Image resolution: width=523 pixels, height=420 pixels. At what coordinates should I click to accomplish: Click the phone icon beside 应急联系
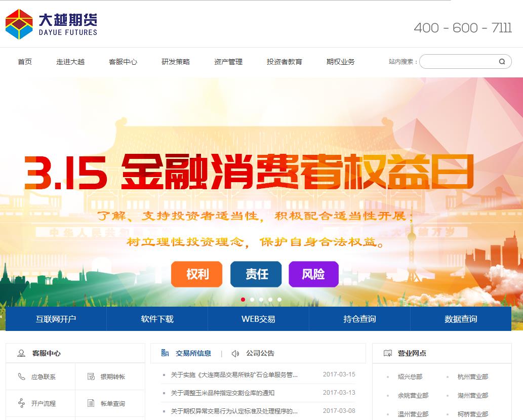(21, 376)
